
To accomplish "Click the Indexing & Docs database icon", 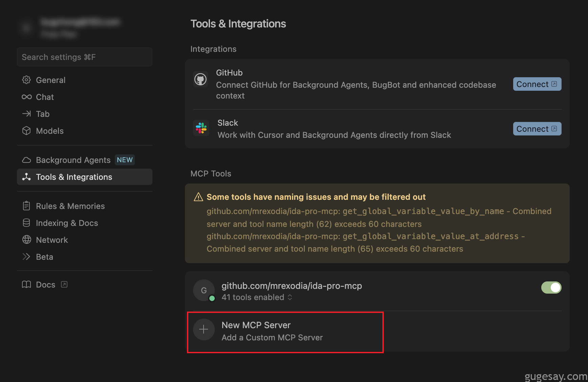I will pos(26,223).
